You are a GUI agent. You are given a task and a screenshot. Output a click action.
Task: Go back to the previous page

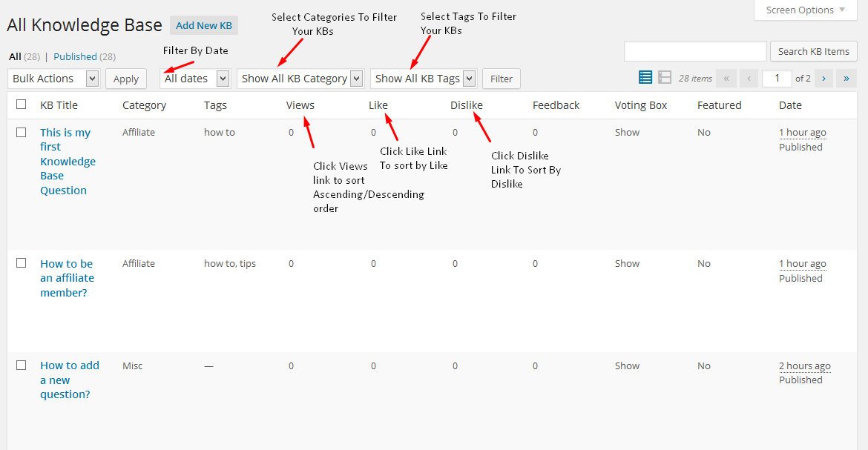click(x=749, y=77)
